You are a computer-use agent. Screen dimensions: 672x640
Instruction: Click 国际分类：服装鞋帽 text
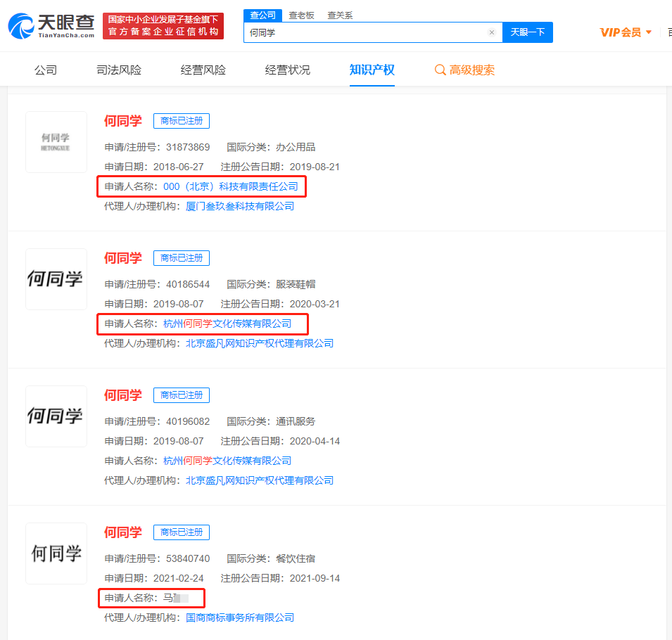(x=271, y=284)
